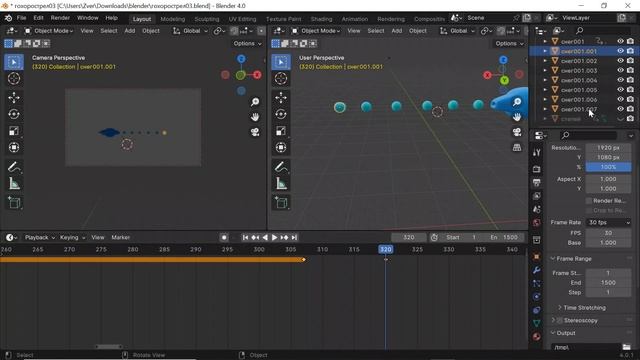Enable the Render Region checkbox
The image size is (640, 360).
coord(589,200)
